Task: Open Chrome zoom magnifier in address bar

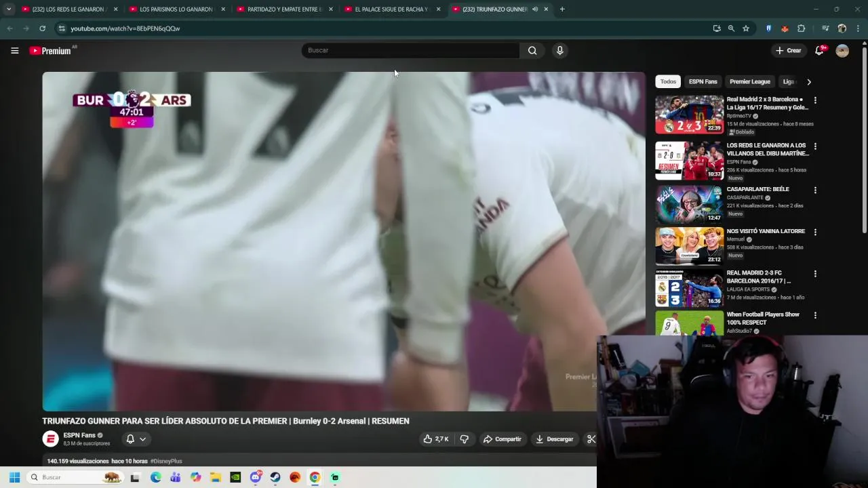Action: 731,28
